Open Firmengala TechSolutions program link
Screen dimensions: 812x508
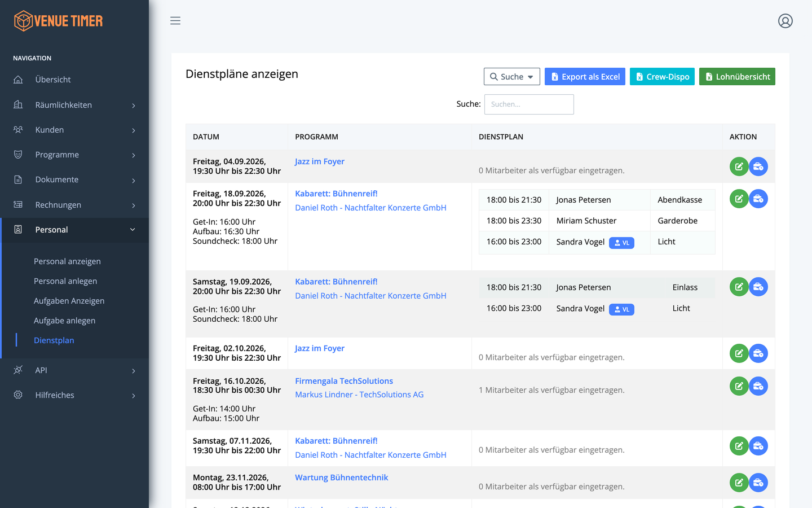(344, 381)
